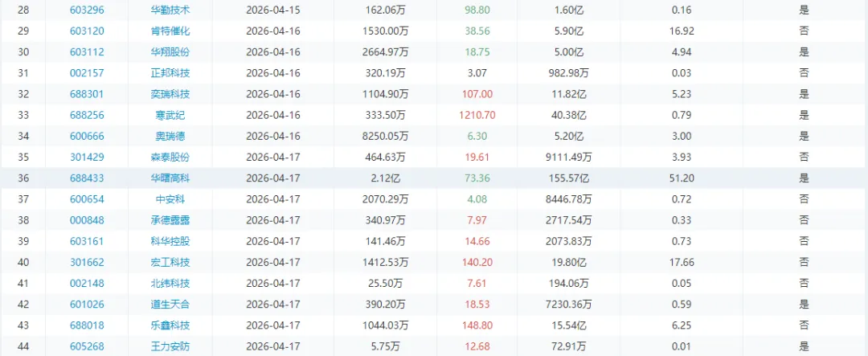Screen dimensions: 868x356
Task: Open stock code 301429
Action: [x=87, y=157]
